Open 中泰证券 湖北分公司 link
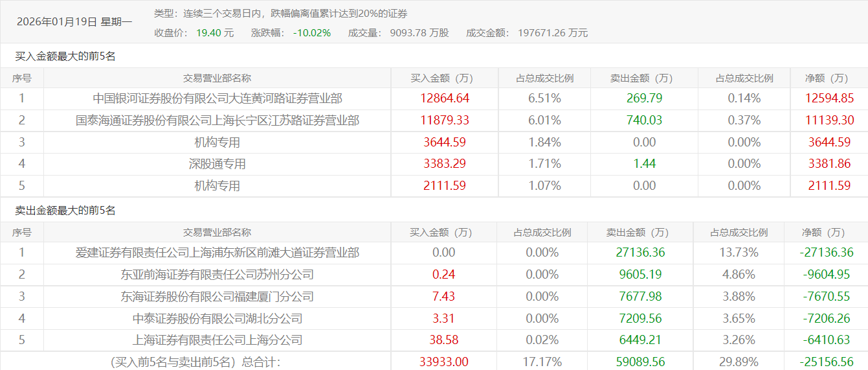 217,319
